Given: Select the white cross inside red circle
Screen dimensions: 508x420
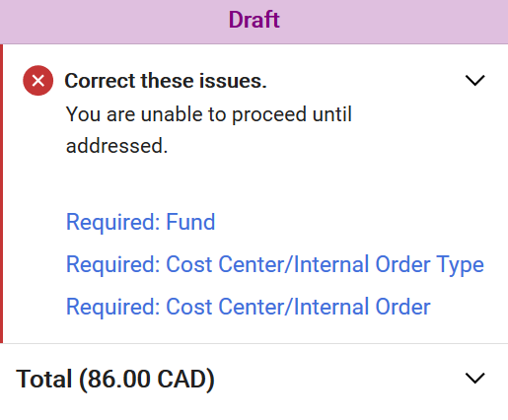Looking at the screenshot, I should (37, 81).
